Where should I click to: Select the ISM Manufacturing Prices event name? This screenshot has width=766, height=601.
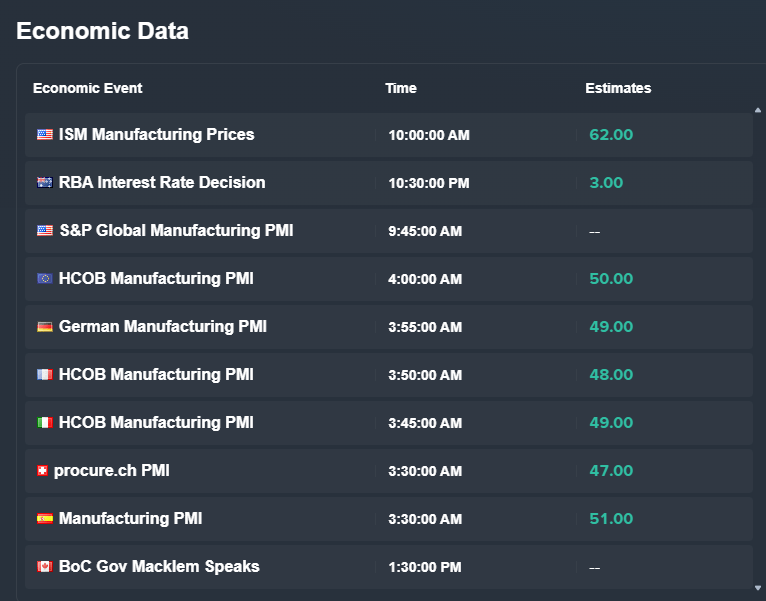[x=156, y=134]
